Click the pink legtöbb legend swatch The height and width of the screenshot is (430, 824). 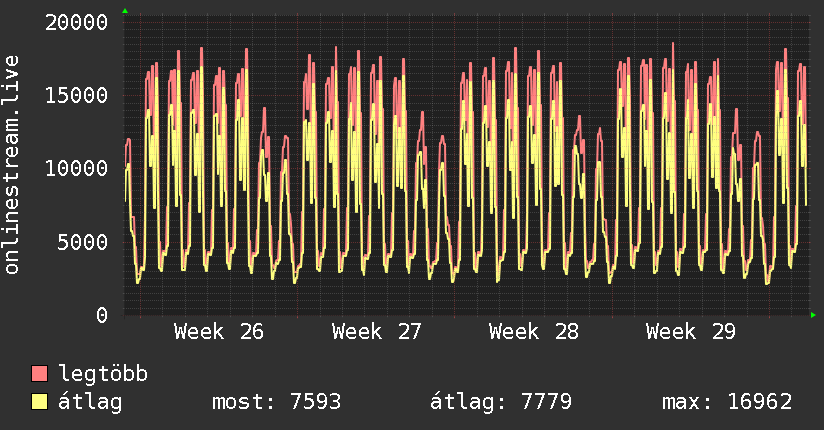coord(39,373)
